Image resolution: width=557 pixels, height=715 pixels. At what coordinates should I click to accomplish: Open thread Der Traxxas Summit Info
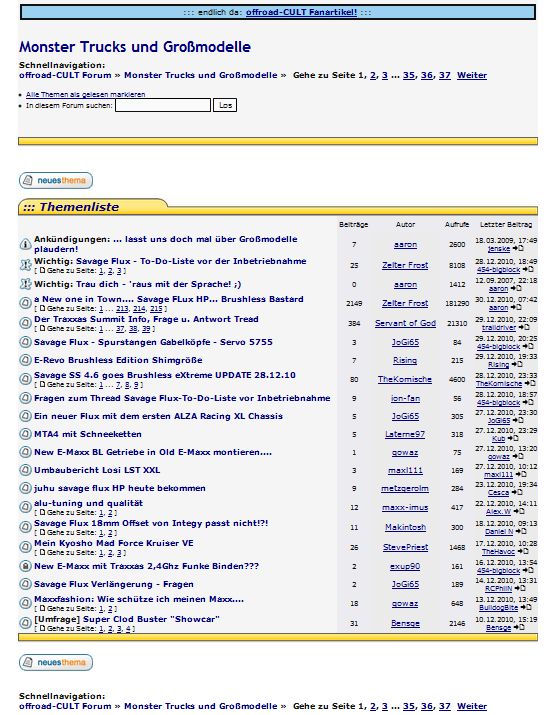pos(146,319)
